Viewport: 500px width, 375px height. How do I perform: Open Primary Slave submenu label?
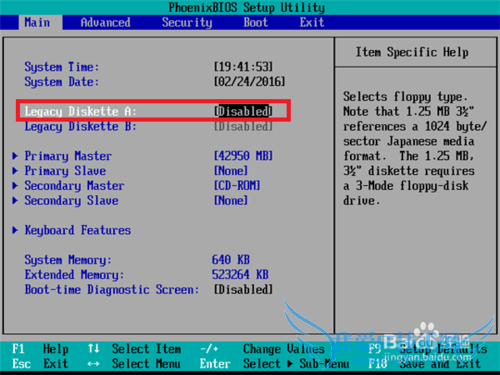65,171
